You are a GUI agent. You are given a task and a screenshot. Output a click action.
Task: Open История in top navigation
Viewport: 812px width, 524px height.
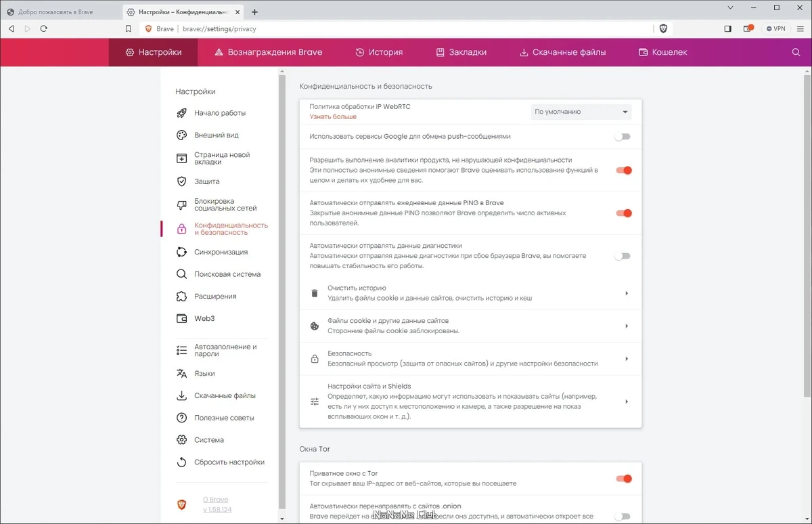click(x=379, y=52)
